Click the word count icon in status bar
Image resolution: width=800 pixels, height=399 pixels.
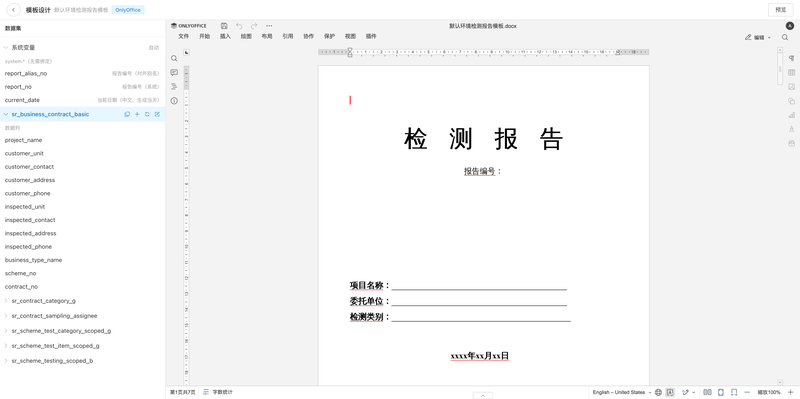pos(206,392)
